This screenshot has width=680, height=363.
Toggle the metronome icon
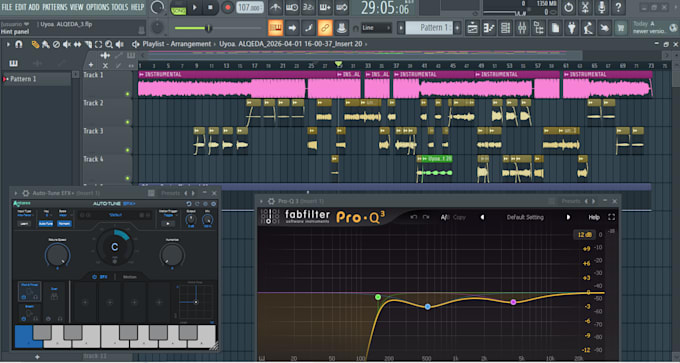coord(275,7)
